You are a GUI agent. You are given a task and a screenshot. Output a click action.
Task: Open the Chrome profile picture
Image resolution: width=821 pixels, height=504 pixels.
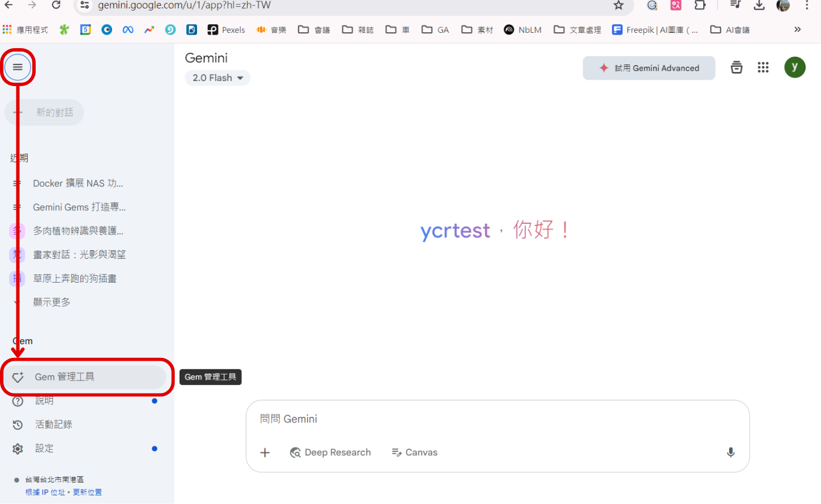(783, 5)
